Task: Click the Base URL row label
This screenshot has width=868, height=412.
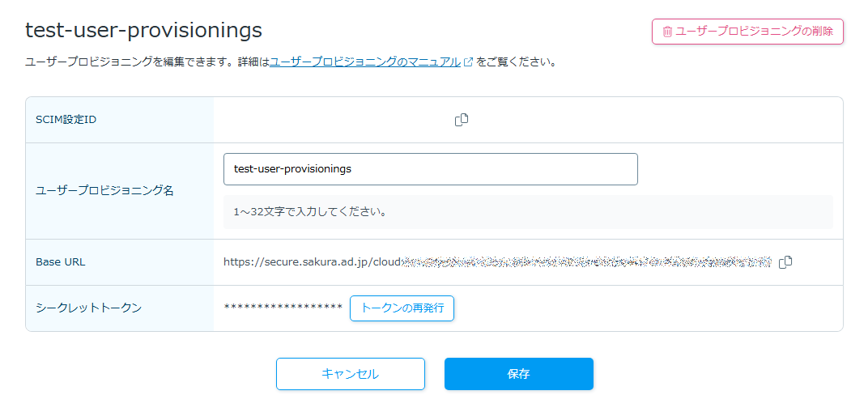Action: [x=61, y=262]
